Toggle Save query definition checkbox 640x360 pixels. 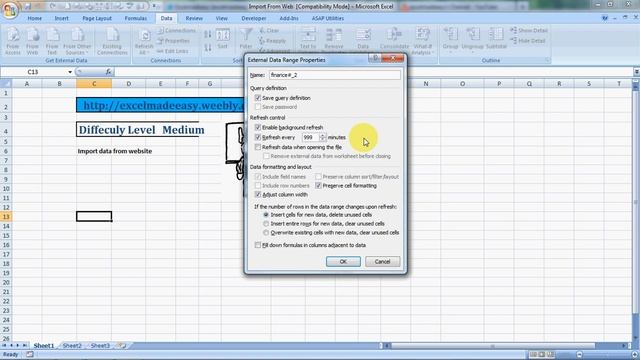pyautogui.click(x=258, y=98)
